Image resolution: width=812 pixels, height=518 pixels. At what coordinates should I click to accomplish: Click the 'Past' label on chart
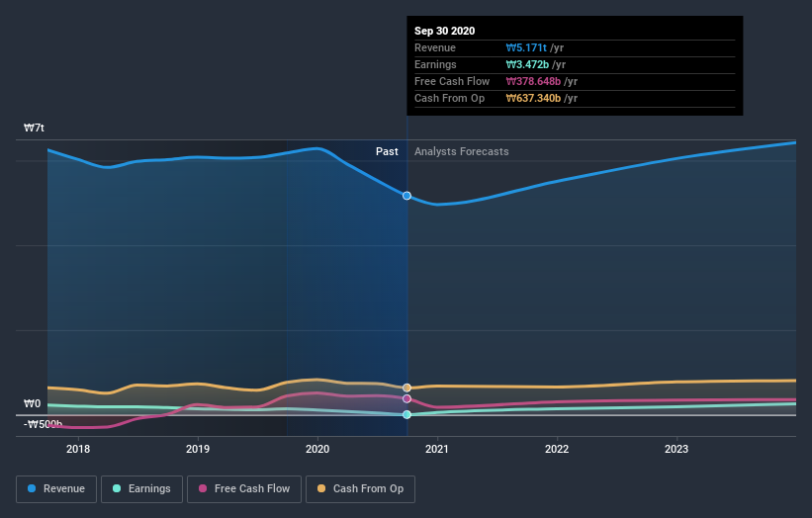click(x=387, y=151)
